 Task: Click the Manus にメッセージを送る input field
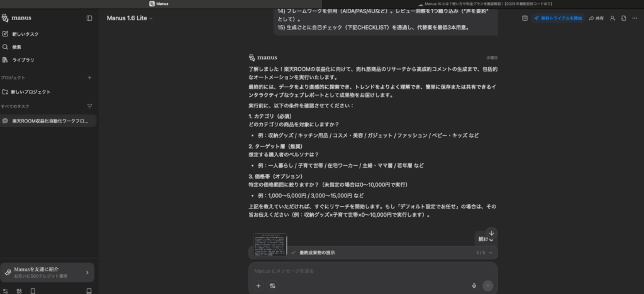[371, 271]
